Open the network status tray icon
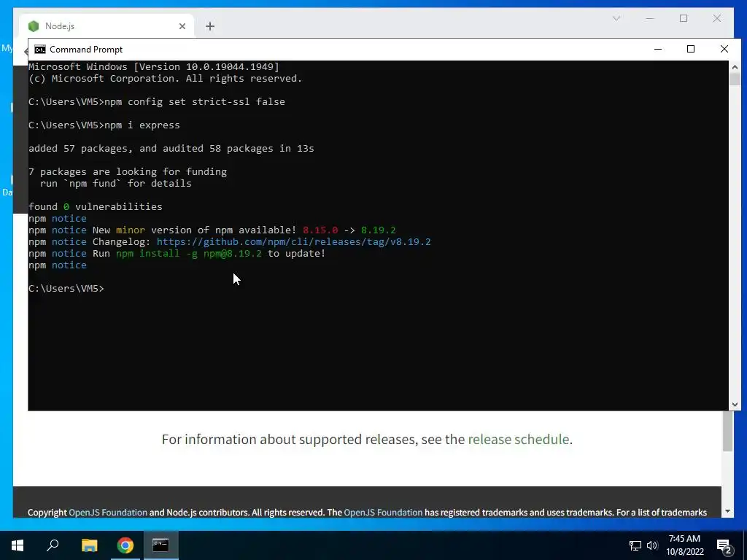The image size is (747, 560). click(x=635, y=545)
